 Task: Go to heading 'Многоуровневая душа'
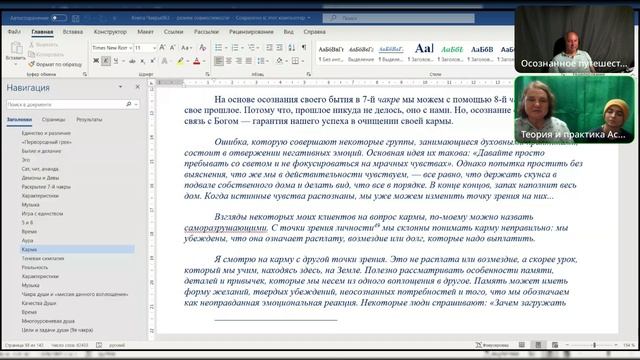point(48,321)
